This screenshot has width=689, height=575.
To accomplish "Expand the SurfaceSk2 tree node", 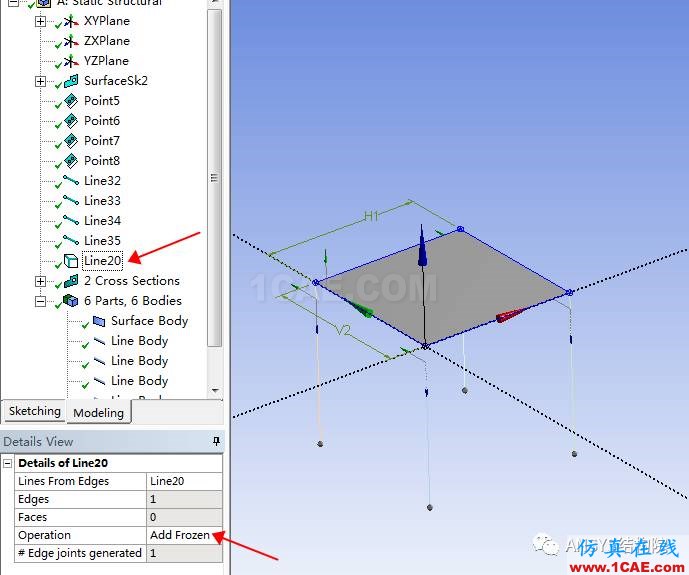I will (x=40, y=81).
